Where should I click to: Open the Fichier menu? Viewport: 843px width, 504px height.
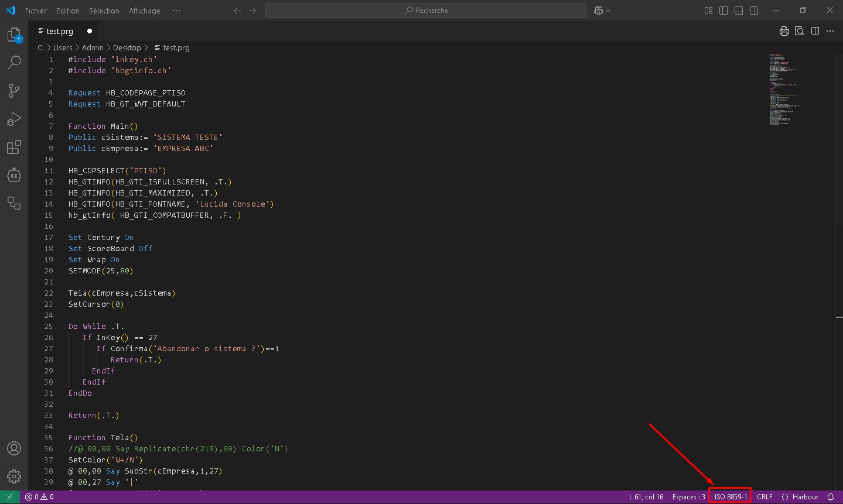[36, 11]
